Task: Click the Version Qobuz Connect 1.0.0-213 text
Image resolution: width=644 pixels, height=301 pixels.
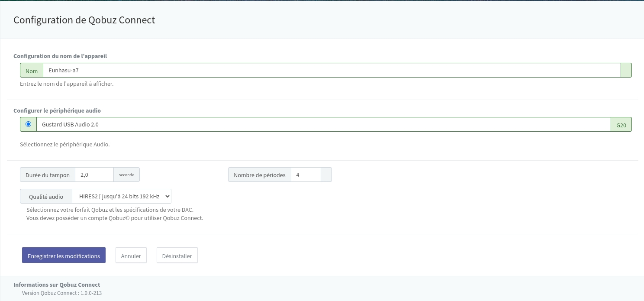Action: coord(61,293)
